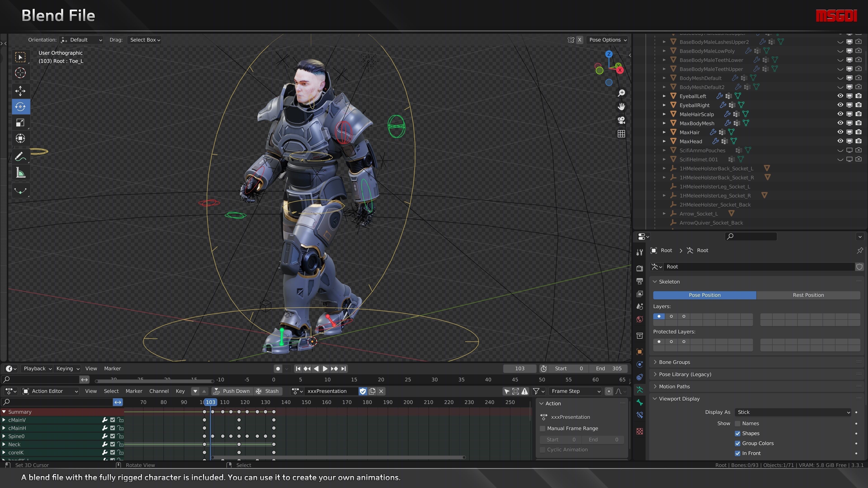Click the pan view hand icon
Viewport: 868px width, 488px height.
coord(621,107)
